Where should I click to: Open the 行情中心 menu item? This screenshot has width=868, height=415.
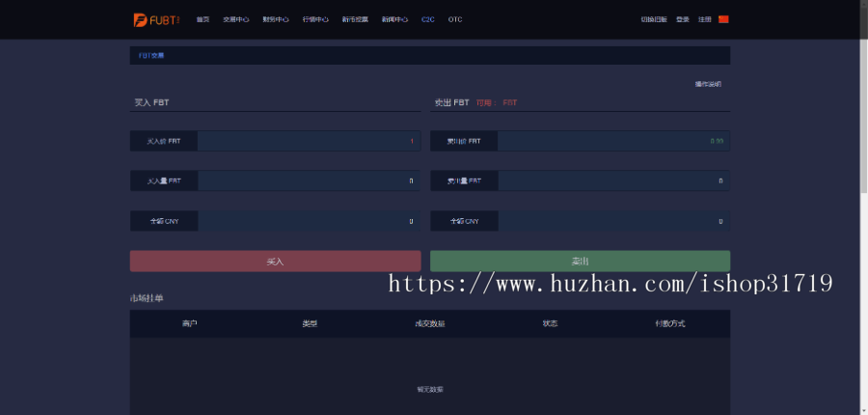(x=315, y=19)
